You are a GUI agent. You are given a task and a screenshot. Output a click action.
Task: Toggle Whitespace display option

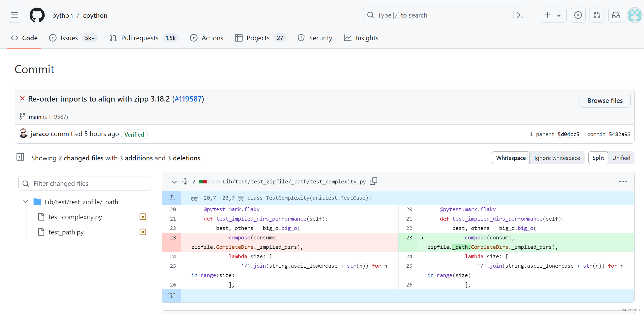(x=510, y=158)
